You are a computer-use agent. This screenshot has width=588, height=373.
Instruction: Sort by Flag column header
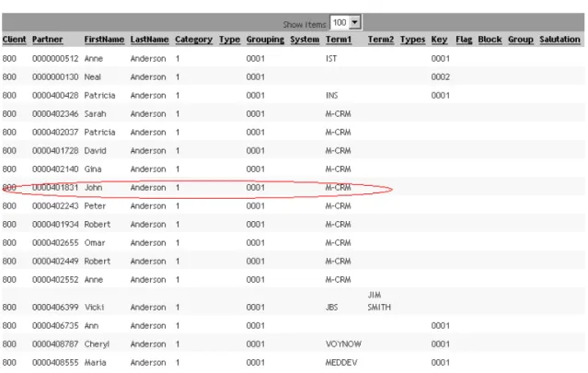pyautogui.click(x=464, y=40)
